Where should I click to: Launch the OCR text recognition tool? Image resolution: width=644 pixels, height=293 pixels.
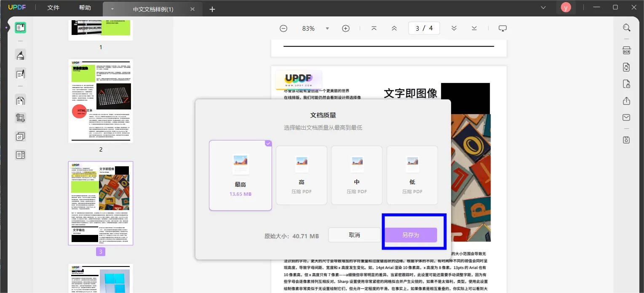pyautogui.click(x=627, y=51)
